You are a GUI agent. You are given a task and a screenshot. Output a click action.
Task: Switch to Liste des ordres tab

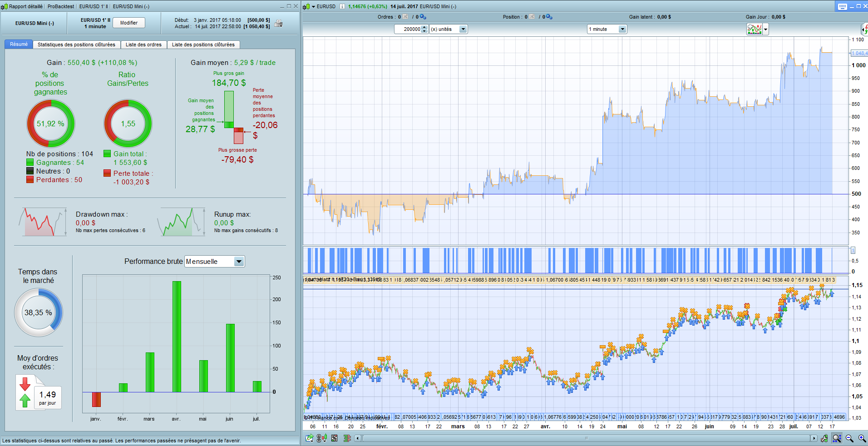coord(143,45)
